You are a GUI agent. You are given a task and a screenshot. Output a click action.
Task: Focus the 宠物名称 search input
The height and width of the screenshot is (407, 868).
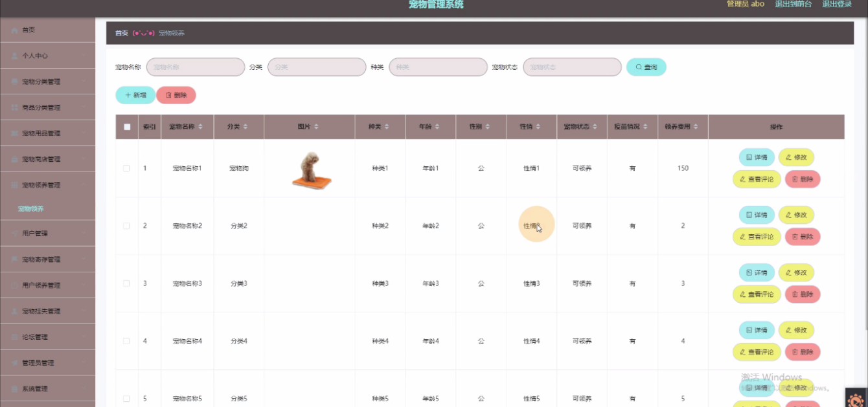pyautogui.click(x=196, y=67)
